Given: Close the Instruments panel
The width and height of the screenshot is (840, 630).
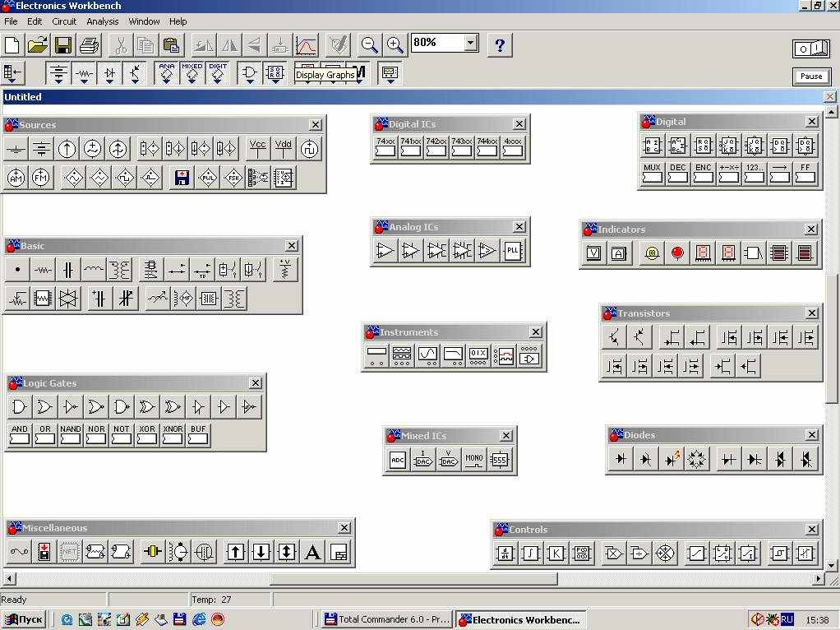Looking at the screenshot, I should 536,332.
